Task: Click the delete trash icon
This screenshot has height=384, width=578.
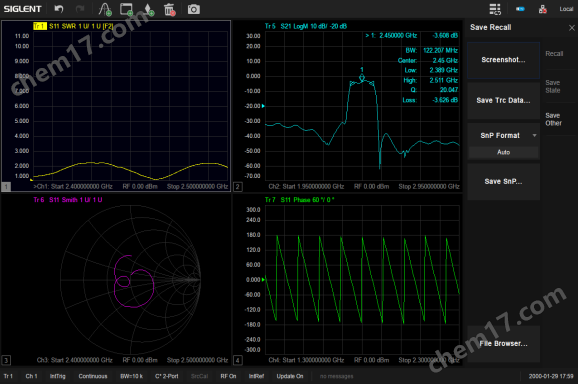Action: point(170,9)
